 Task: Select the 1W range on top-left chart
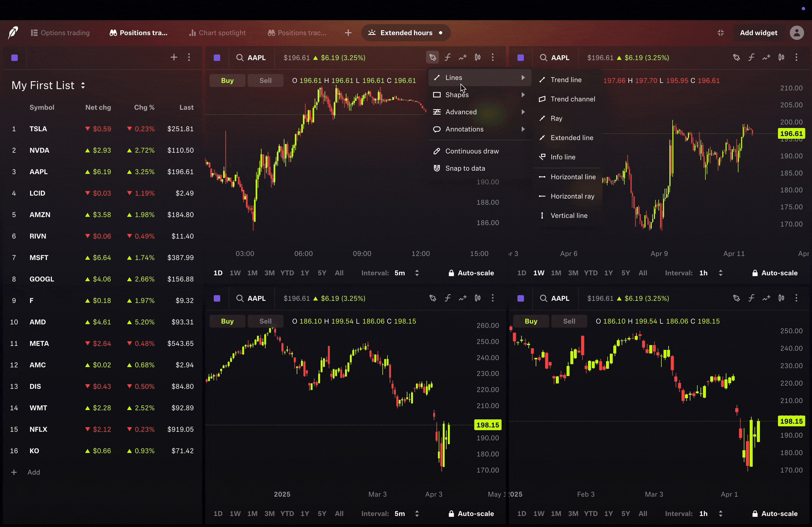tap(235, 273)
